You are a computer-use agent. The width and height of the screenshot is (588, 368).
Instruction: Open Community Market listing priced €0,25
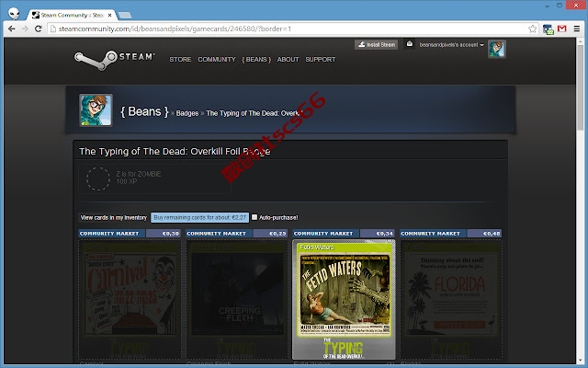pos(236,233)
